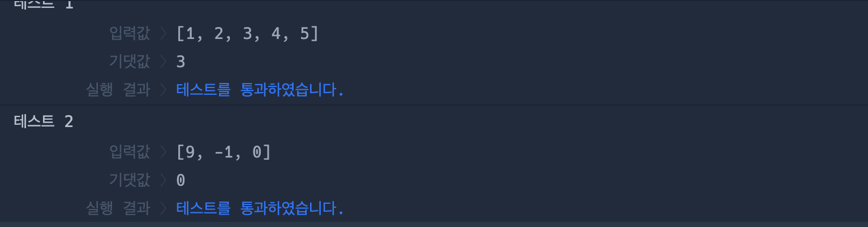Click the 기댓값 label in Test 1
868x227 pixels.
(130, 62)
